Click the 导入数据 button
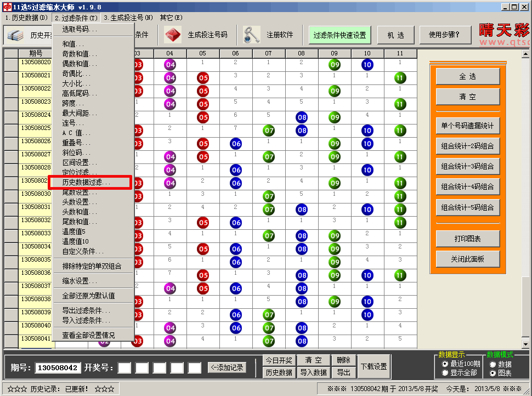 pyautogui.click(x=314, y=372)
